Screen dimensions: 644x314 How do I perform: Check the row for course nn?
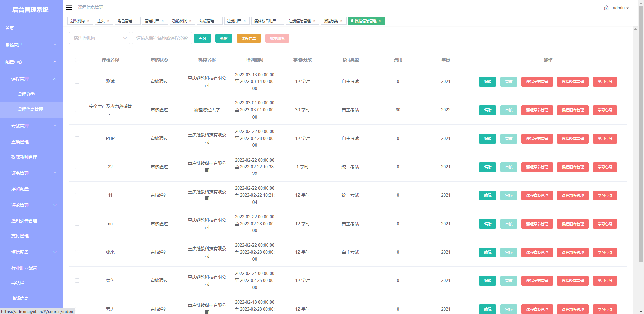[77, 224]
